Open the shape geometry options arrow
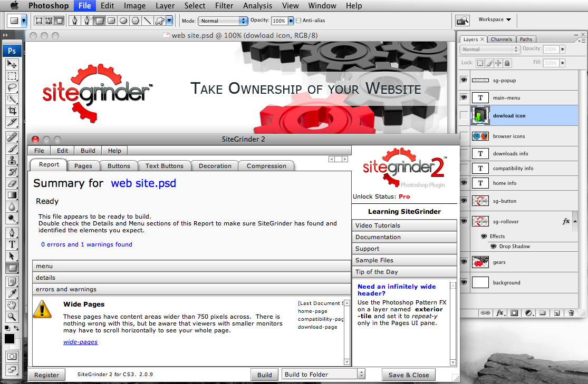 [x=169, y=21]
